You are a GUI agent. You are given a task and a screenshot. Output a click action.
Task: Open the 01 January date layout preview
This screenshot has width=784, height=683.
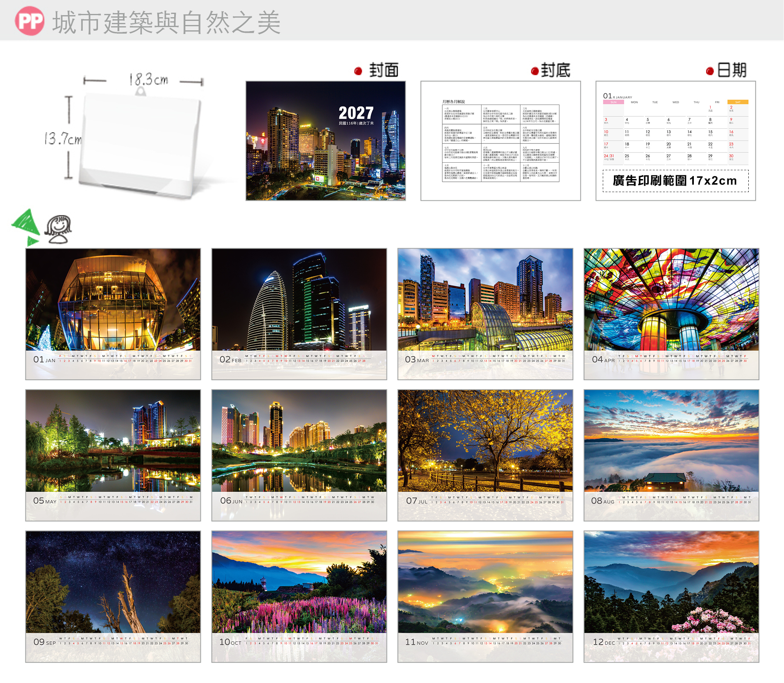click(x=675, y=141)
